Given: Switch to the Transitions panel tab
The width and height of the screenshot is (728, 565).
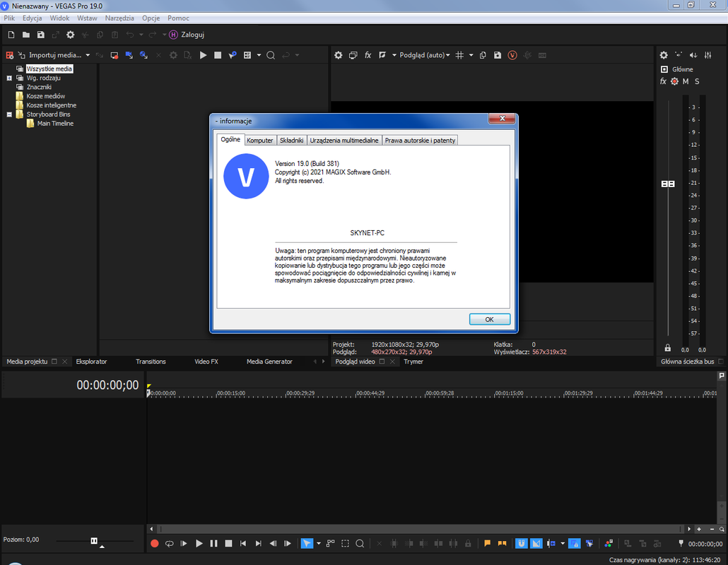Looking at the screenshot, I should coord(151,362).
